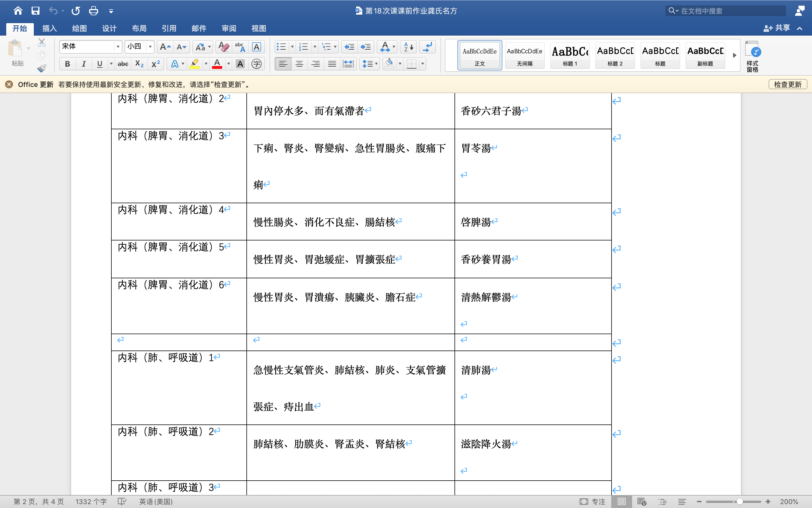This screenshot has width=812, height=508.
Task: Increase the paragraph indent
Action: tap(365, 47)
